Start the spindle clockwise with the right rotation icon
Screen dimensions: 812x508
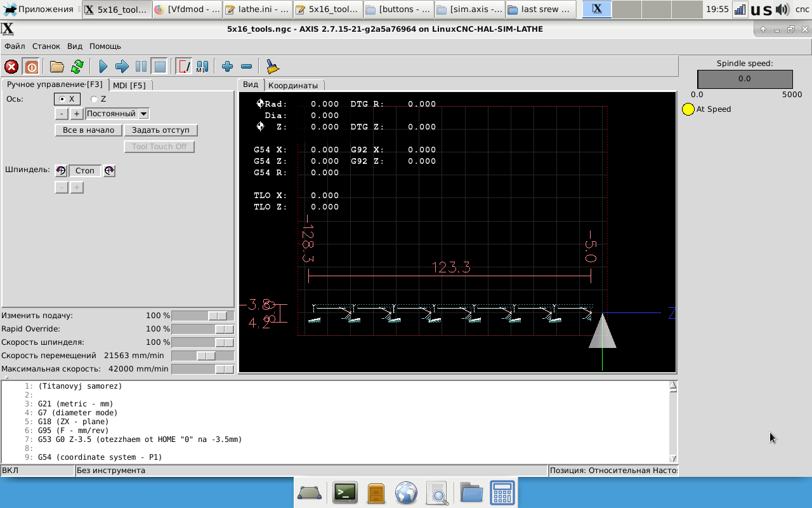[x=109, y=171]
